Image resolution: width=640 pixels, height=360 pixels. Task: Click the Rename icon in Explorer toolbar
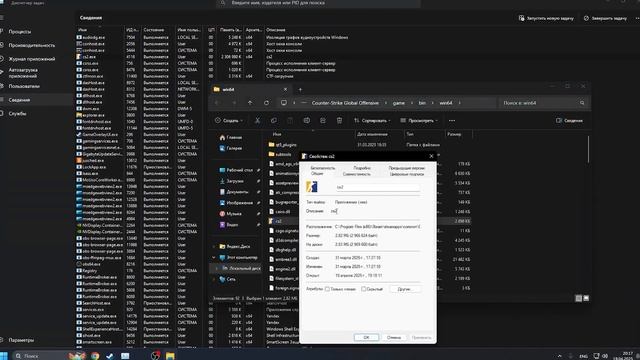307,120
